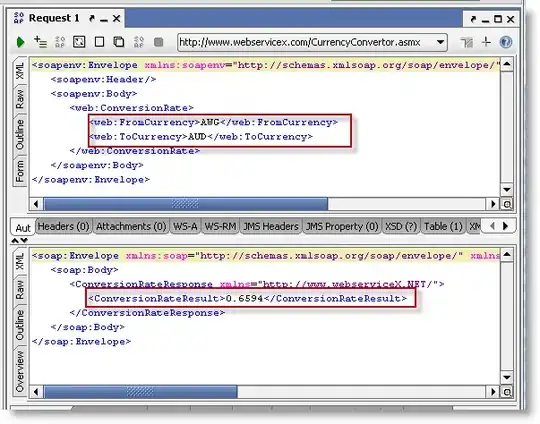Viewport: 540px width, 424px height.
Task: Click the request vertical scrollbar's down arrow
Action: (507, 189)
